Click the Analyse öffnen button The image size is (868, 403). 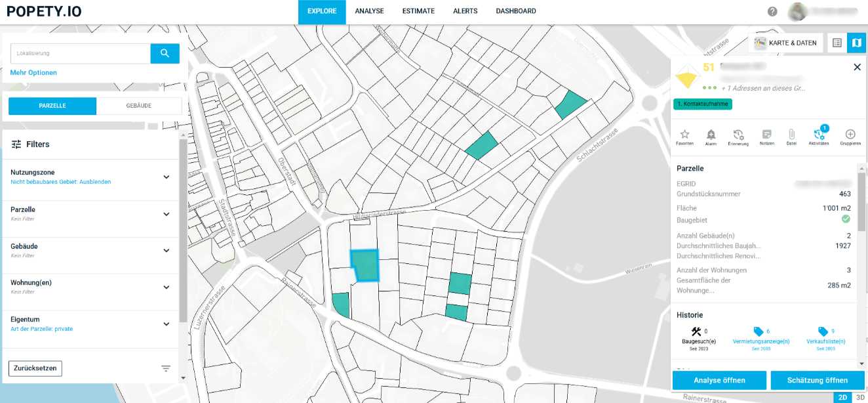tap(719, 380)
